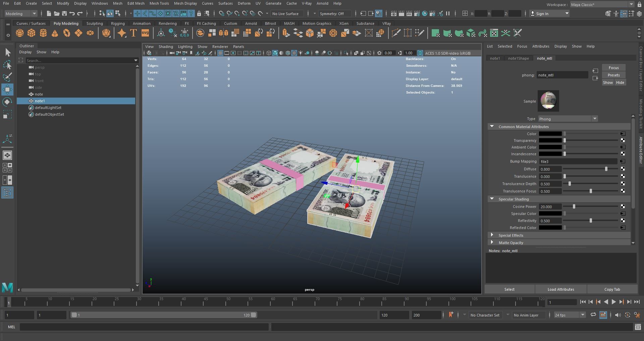
Task: Switch to the Sculpting shelf tab
Action: click(95, 23)
